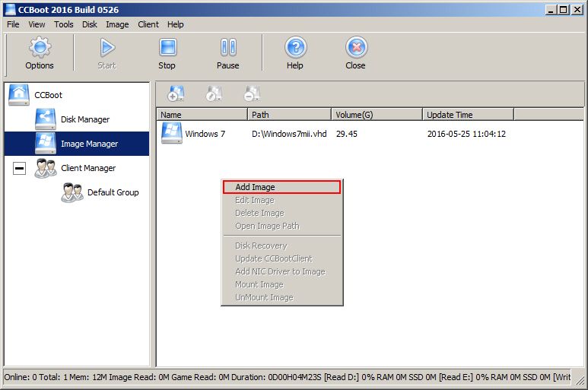Pause the CCBoot service

[228, 48]
